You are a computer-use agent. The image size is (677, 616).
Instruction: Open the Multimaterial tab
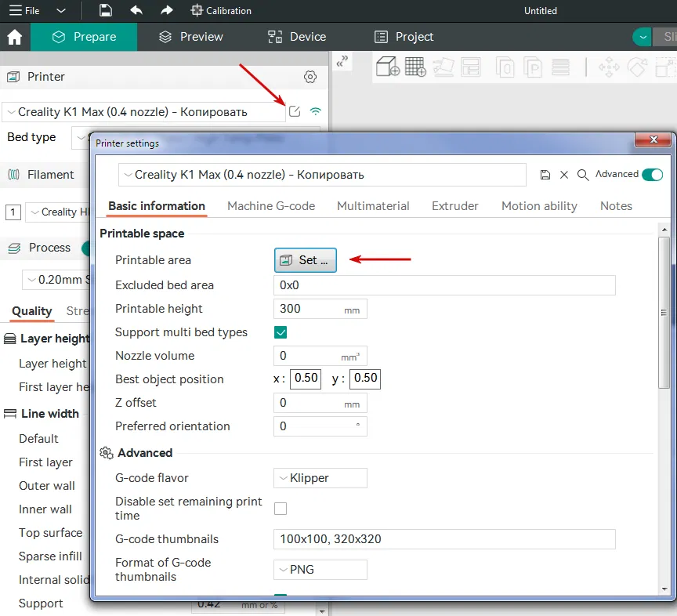tap(373, 206)
